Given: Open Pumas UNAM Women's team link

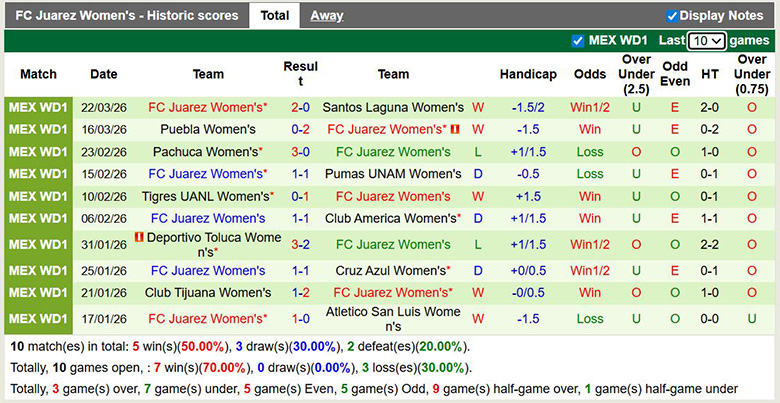Looking at the screenshot, I should [393, 174].
